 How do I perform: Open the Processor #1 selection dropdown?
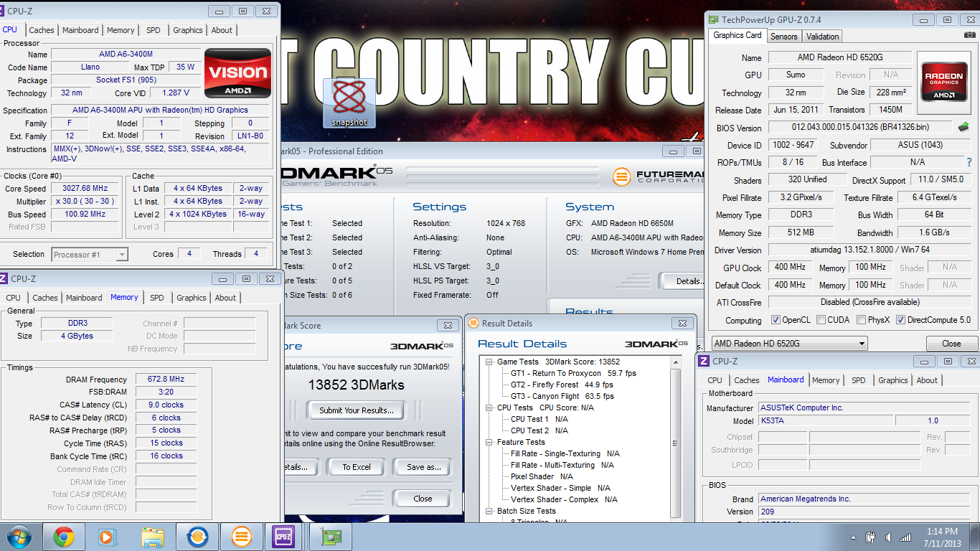[x=90, y=255]
